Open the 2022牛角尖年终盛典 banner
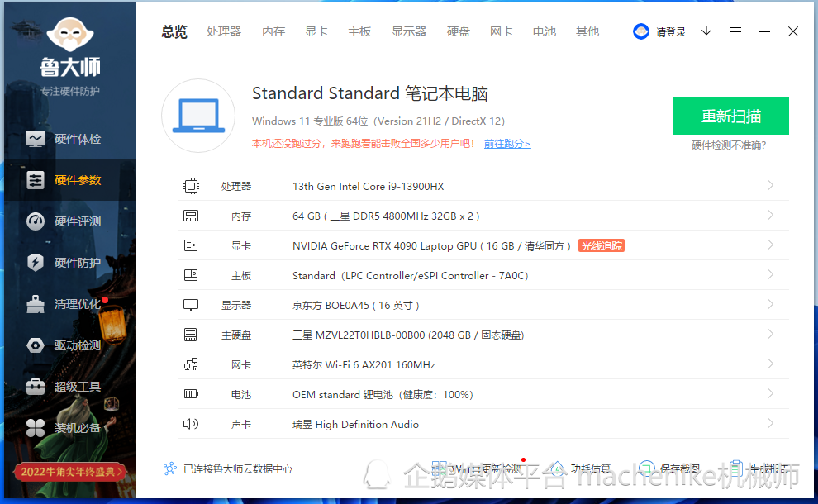 coord(70,472)
